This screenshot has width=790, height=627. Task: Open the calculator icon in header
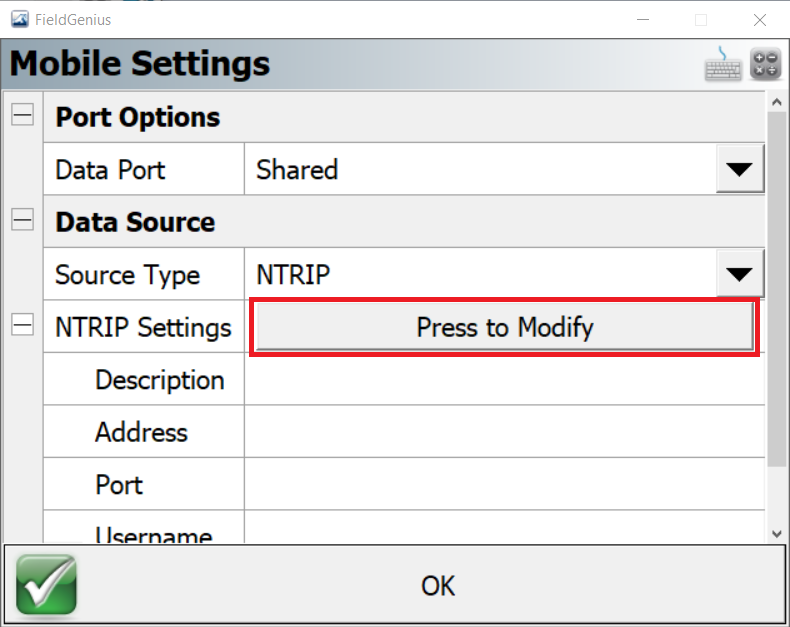tap(765, 64)
